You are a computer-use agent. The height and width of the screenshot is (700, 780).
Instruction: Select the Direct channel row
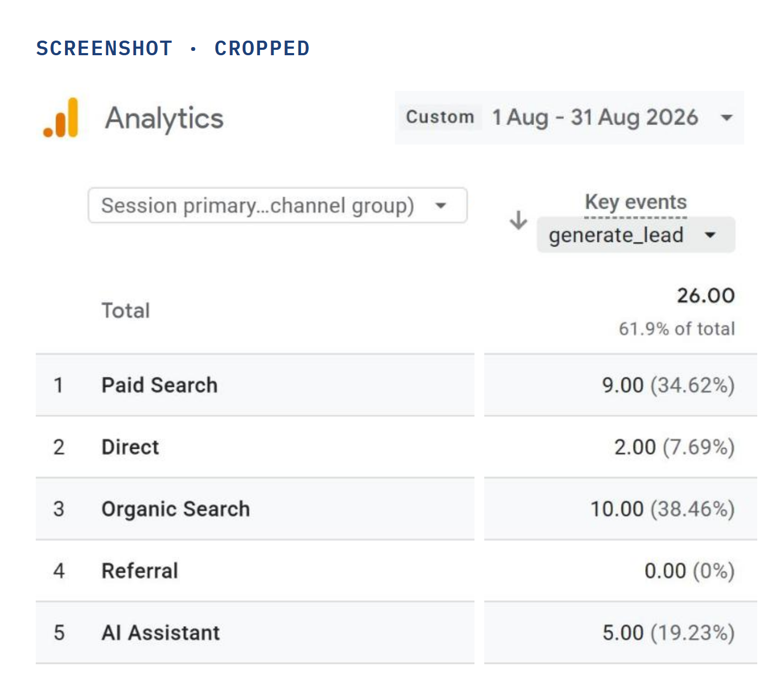[x=396, y=447]
